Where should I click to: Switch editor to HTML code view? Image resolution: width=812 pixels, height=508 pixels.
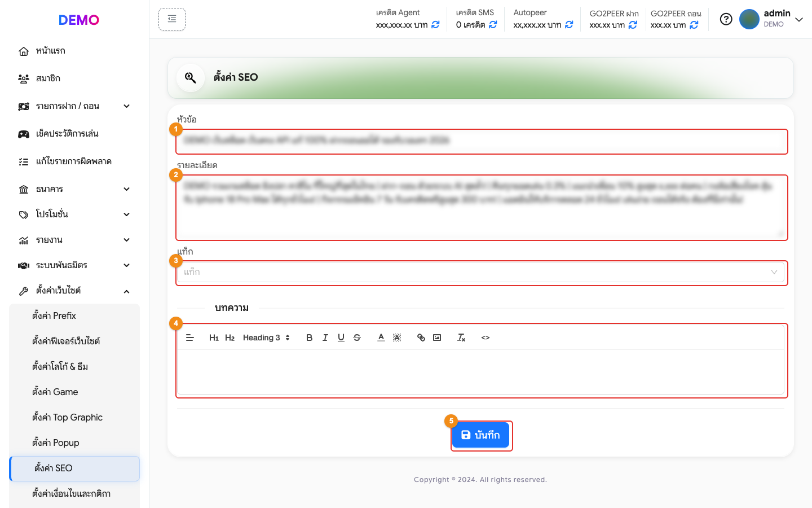point(486,338)
